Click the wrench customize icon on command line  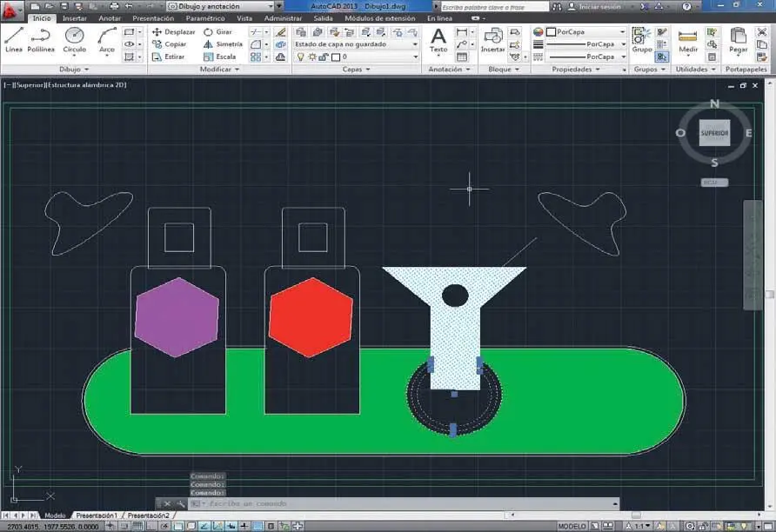181,504
